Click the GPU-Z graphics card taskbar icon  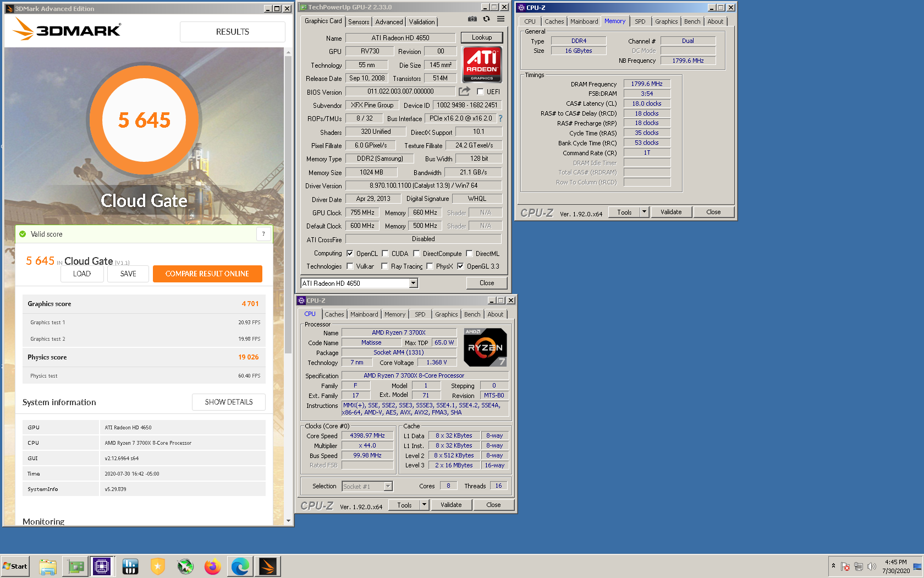(x=75, y=566)
